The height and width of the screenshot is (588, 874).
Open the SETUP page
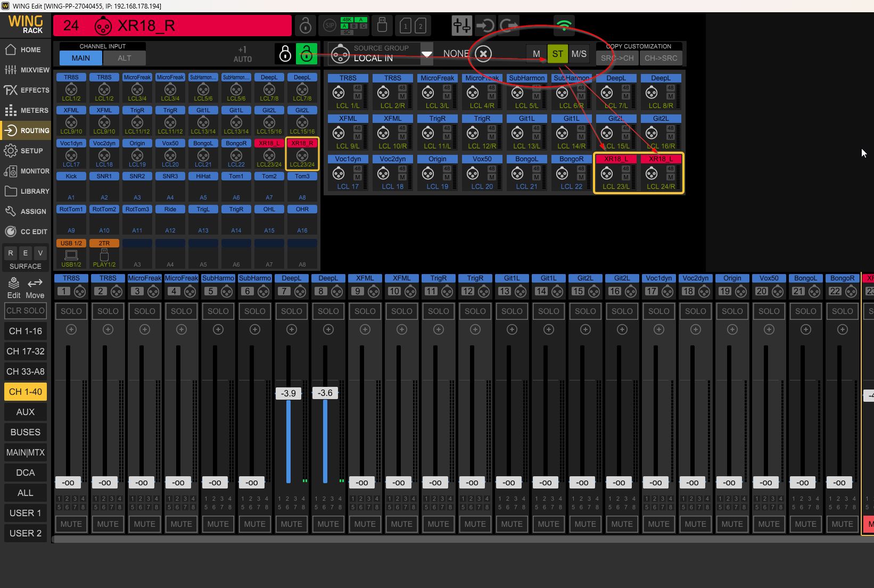[x=26, y=151]
